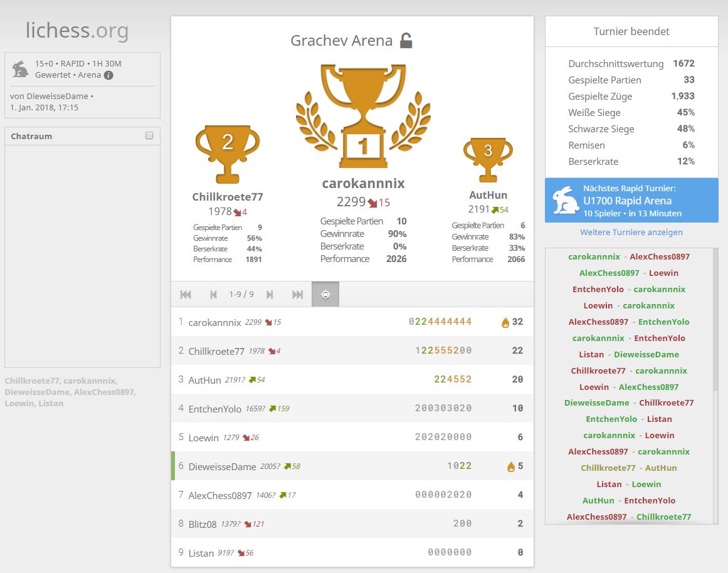Click the Remisen value 6%
This screenshot has width=728, height=573.
[688, 145]
